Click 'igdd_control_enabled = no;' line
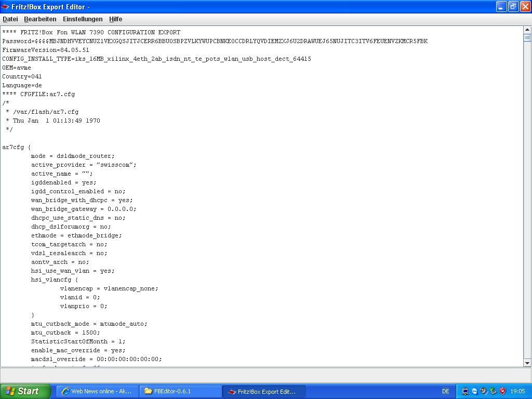This screenshot has width=532, height=399. pos(78,191)
